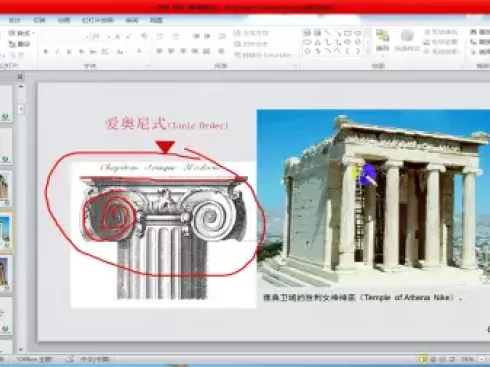Apply Italic formatting to text

(57, 52)
